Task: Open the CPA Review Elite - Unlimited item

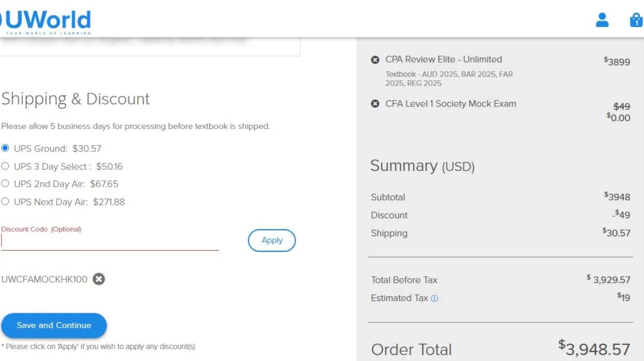Action: [x=444, y=59]
